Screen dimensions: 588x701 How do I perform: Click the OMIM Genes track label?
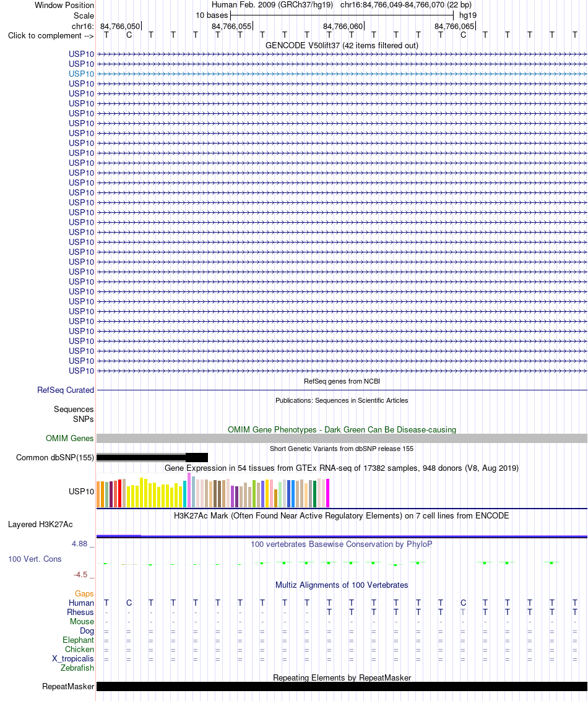point(70,438)
